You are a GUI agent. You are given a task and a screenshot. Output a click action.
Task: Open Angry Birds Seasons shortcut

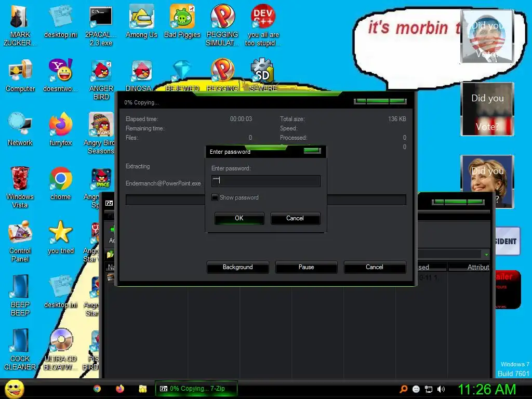[x=99, y=133]
